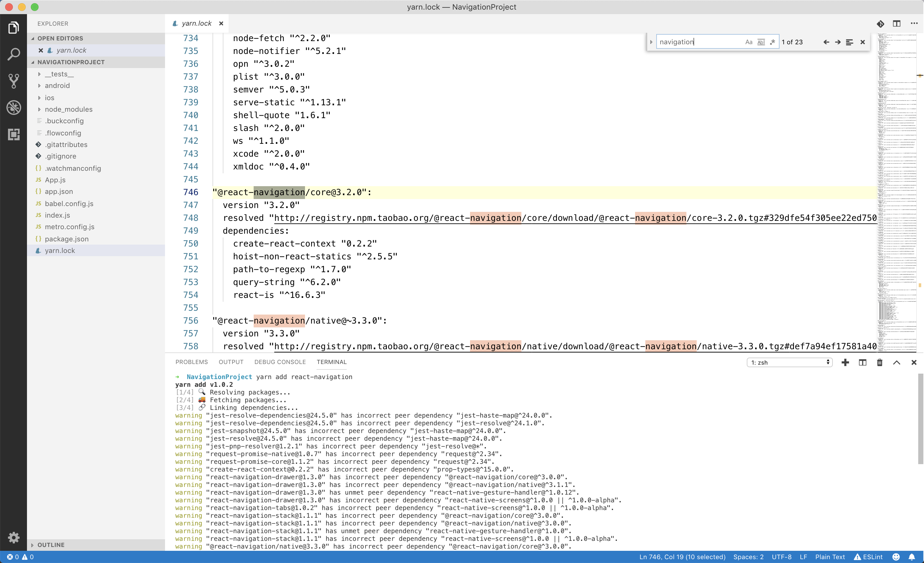Open the terminal selector dropdown 1: zsh

[790, 362]
